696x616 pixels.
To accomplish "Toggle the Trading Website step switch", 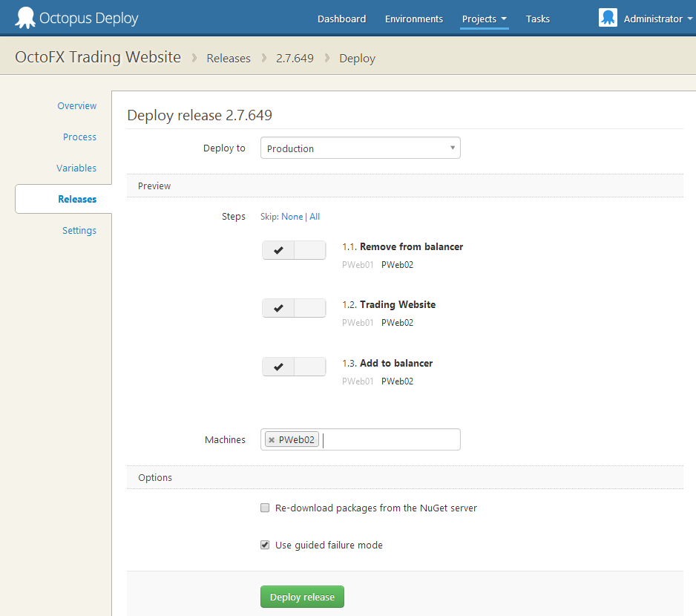I will pos(294,308).
